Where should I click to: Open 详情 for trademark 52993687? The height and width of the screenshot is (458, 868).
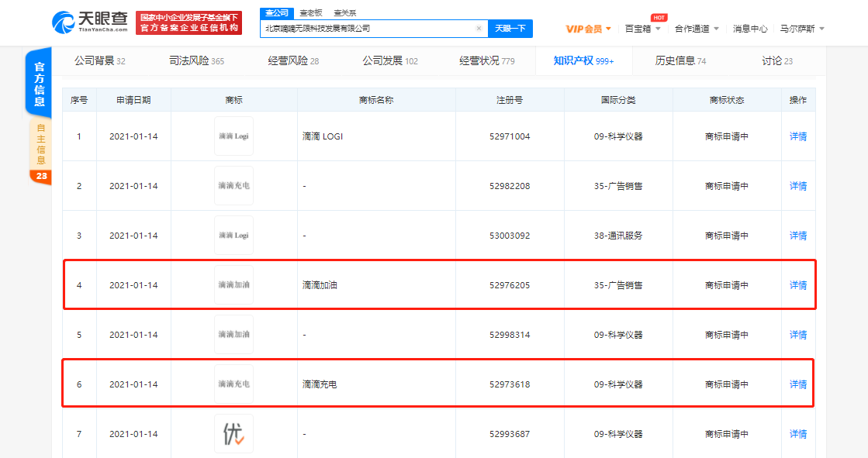797,434
